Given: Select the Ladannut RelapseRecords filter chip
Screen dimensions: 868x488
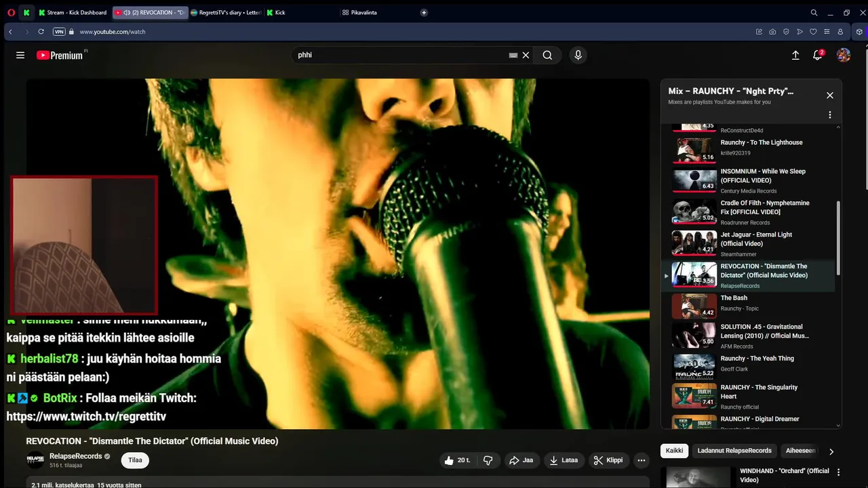Looking at the screenshot, I should [734, 451].
